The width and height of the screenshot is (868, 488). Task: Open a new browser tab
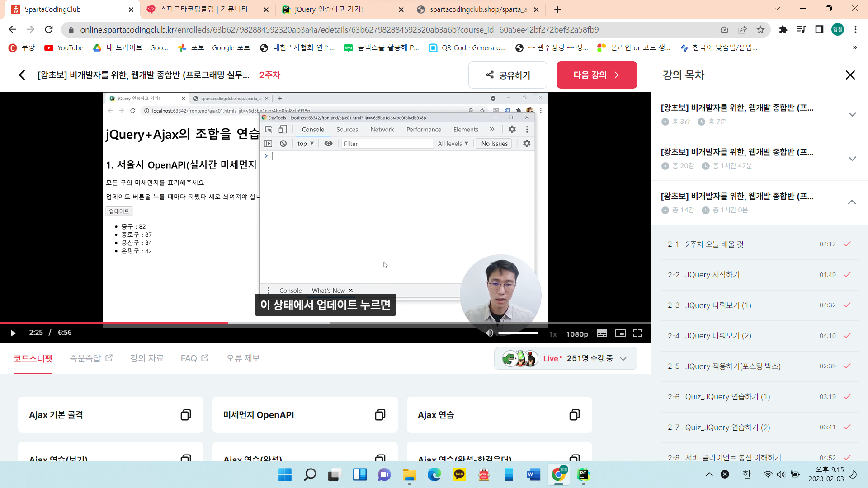click(x=558, y=9)
